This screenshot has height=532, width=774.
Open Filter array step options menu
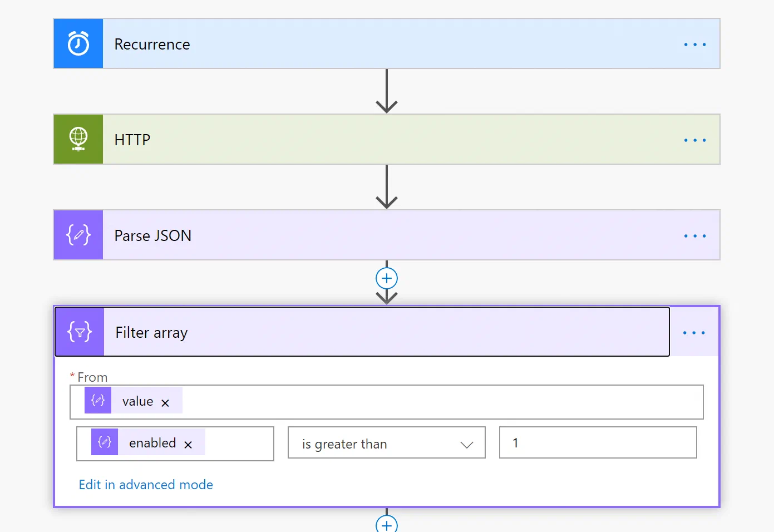coord(694,332)
